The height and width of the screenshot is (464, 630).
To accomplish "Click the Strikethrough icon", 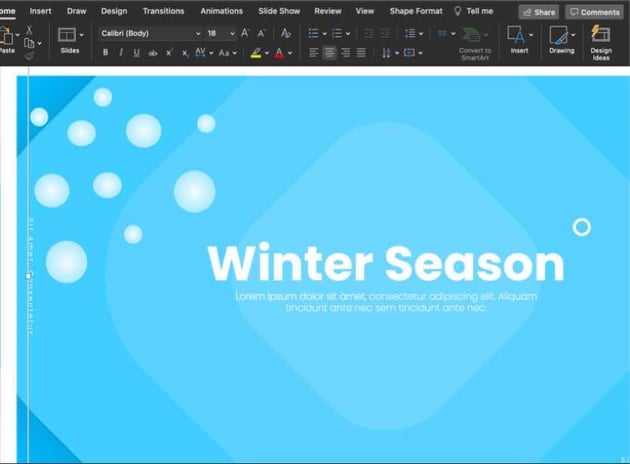I will pyautogui.click(x=153, y=53).
